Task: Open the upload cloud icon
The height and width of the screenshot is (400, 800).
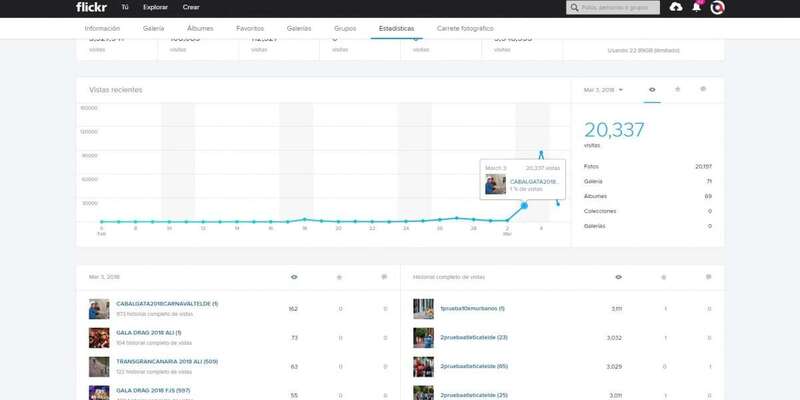Action: pos(676,7)
